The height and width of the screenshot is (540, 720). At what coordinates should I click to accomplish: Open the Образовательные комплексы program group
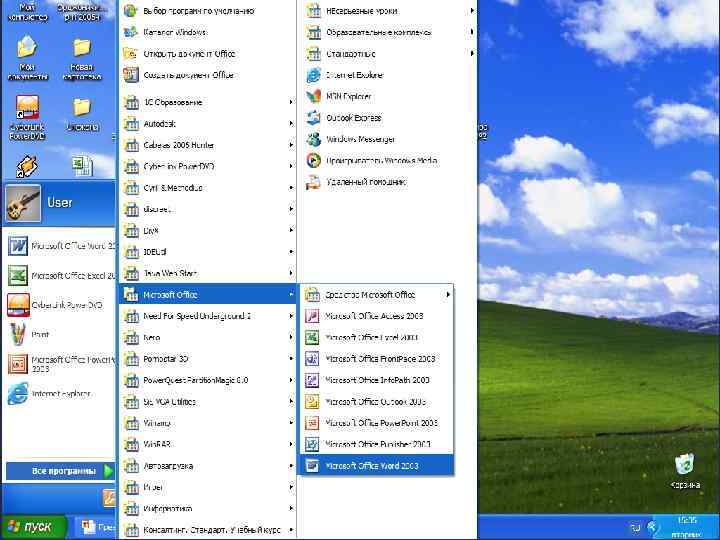pyautogui.click(x=389, y=32)
